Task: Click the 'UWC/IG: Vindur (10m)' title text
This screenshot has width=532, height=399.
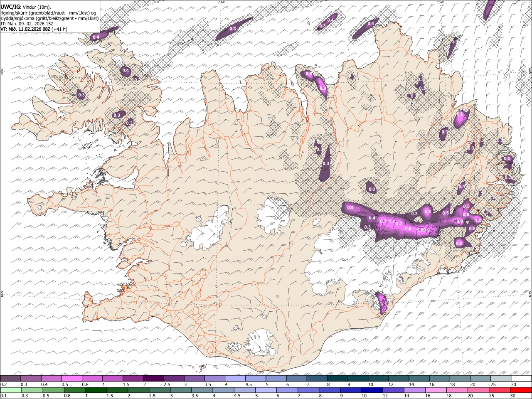Action: click(25, 7)
